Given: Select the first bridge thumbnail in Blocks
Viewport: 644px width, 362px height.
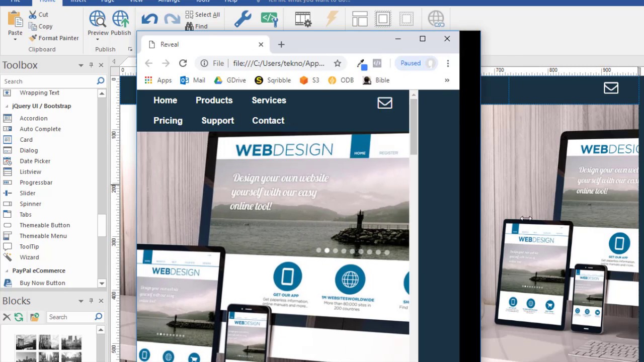Looking at the screenshot, I should (26, 342).
